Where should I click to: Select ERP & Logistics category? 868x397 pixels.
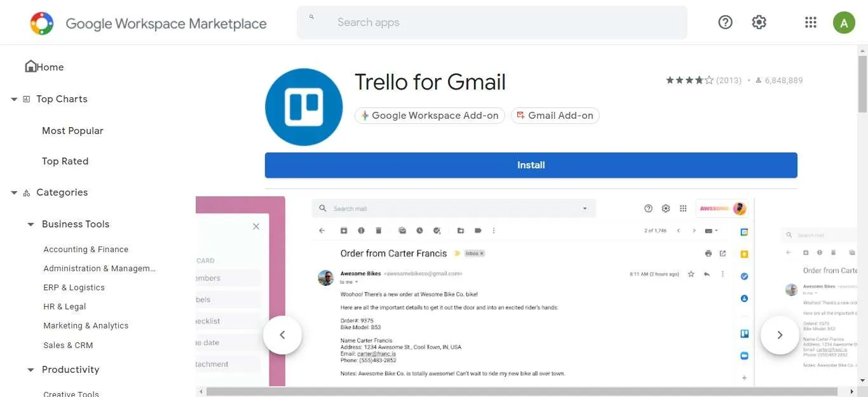(x=74, y=288)
